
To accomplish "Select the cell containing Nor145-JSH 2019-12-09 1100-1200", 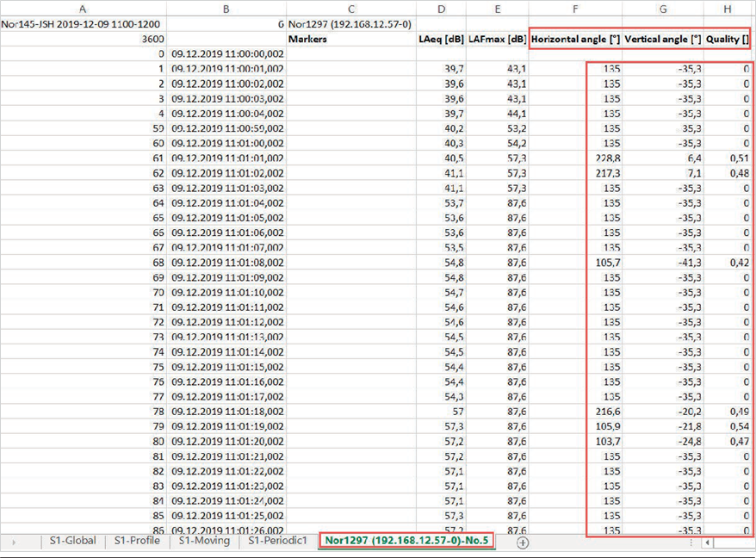I will (x=84, y=24).
